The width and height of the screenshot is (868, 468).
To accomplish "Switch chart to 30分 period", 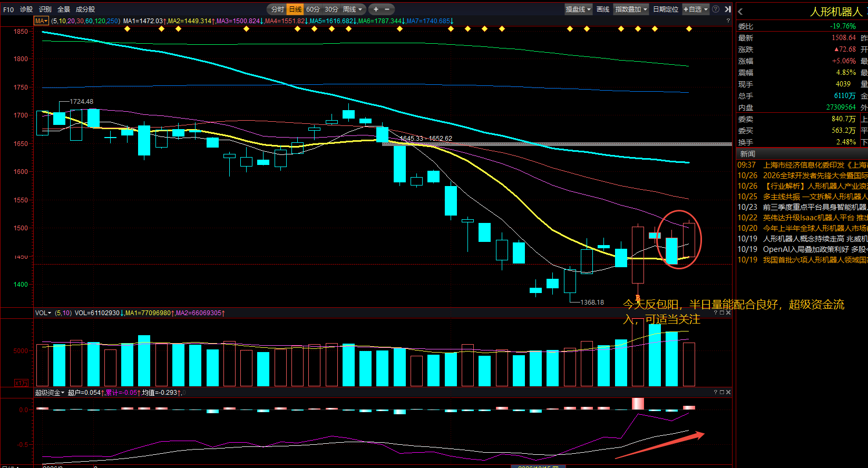I will (331, 9).
